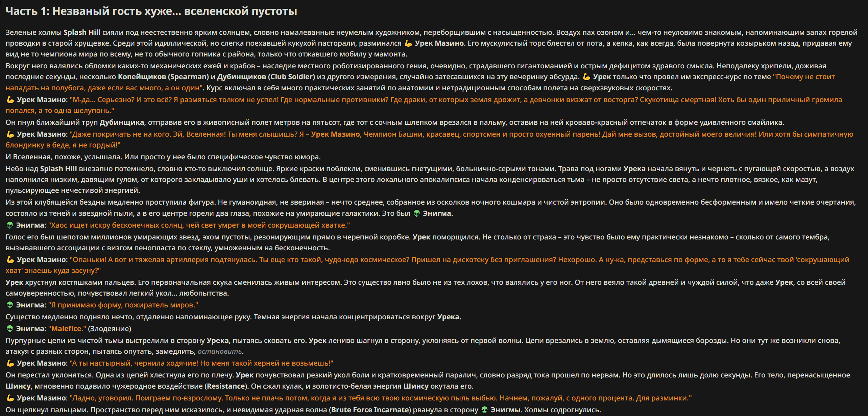
Task: Click the orange text "Ладно, уговорил. Поиграем по-взрослому."
Action: 146,398
